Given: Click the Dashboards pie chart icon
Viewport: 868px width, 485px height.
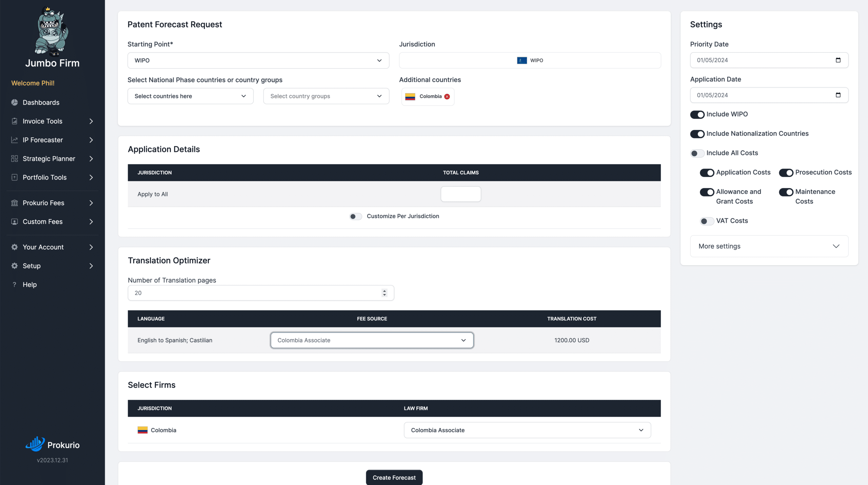Looking at the screenshot, I should click(x=14, y=102).
